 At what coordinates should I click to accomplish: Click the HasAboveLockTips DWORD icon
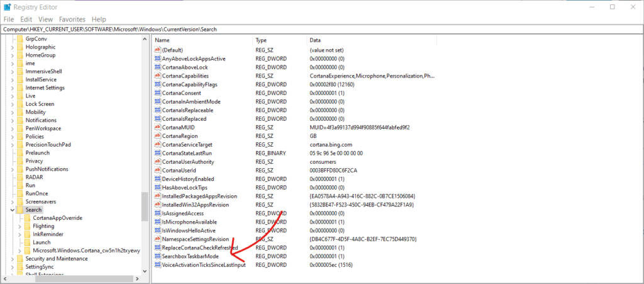(157, 188)
